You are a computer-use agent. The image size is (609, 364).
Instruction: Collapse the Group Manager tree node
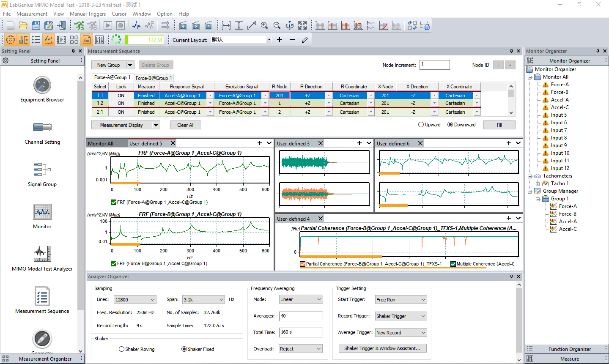point(530,191)
